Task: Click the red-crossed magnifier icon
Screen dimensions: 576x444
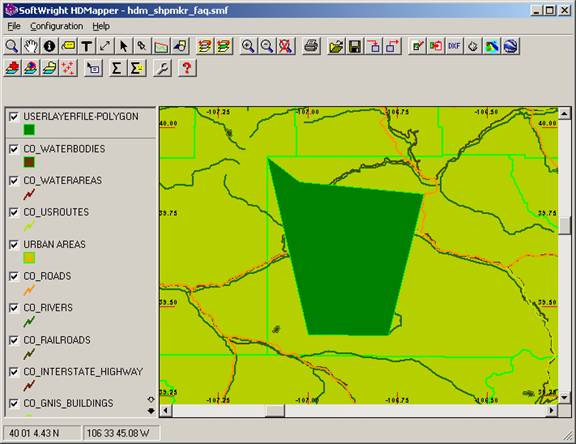Action: (x=285, y=46)
